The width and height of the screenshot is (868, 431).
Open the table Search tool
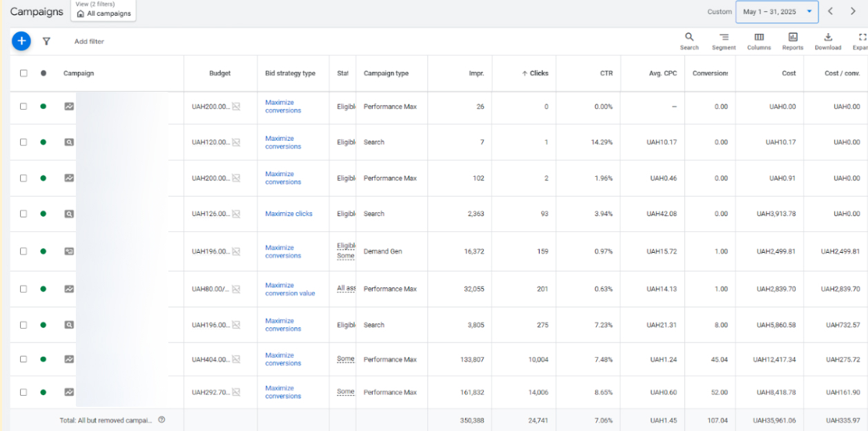pyautogui.click(x=689, y=41)
